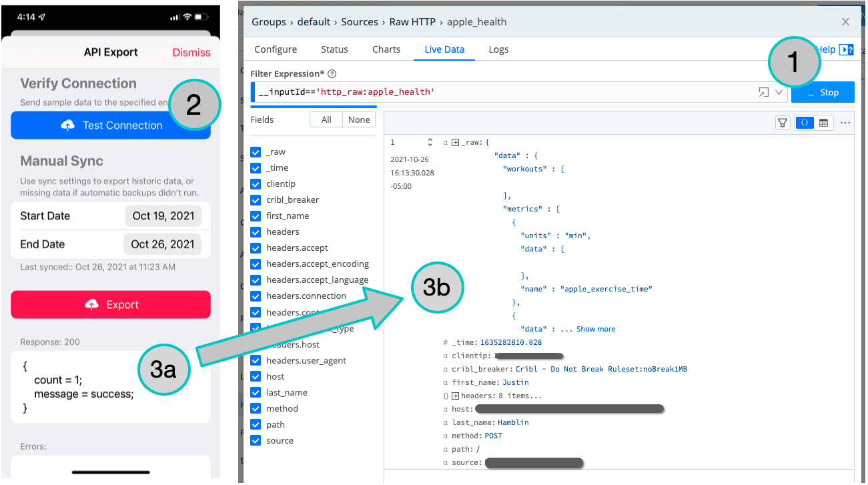Expand the _raw field plus icon

point(456,142)
